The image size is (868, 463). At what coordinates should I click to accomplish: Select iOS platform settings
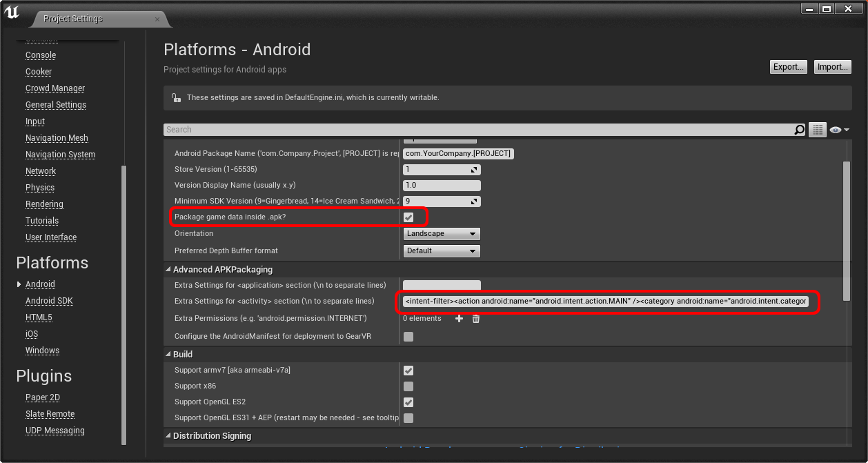tap(32, 334)
